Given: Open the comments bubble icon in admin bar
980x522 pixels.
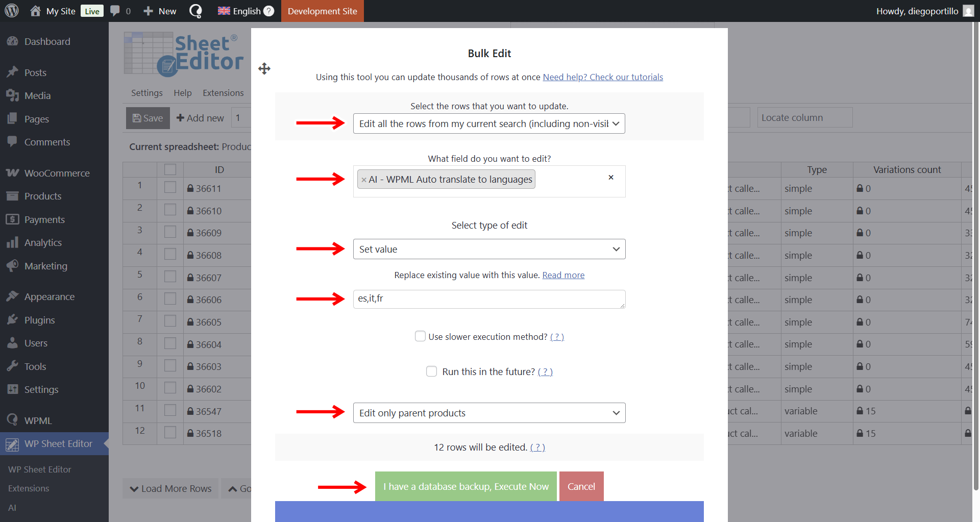Looking at the screenshot, I should pos(115,11).
